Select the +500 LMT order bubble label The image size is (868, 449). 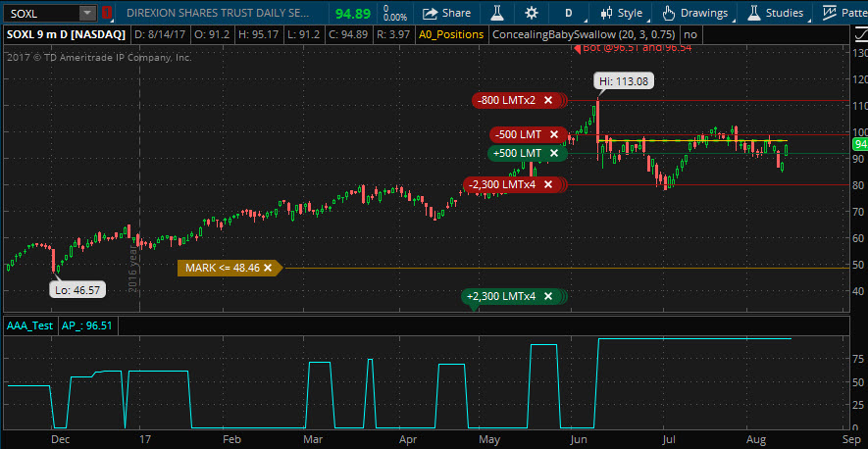[x=518, y=153]
